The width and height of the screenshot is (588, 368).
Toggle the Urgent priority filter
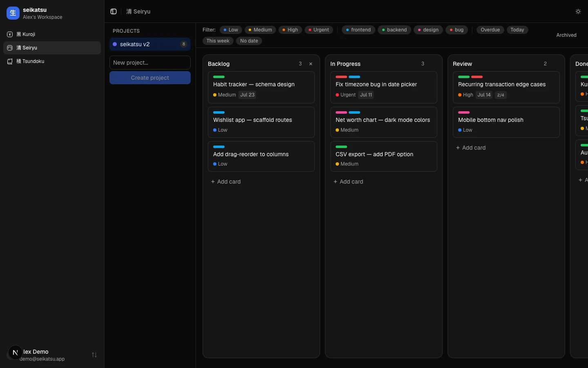click(319, 30)
